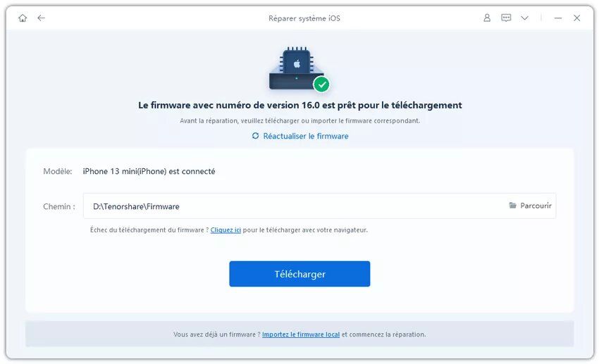
Task: Click the back arrow icon
Action: coord(42,18)
